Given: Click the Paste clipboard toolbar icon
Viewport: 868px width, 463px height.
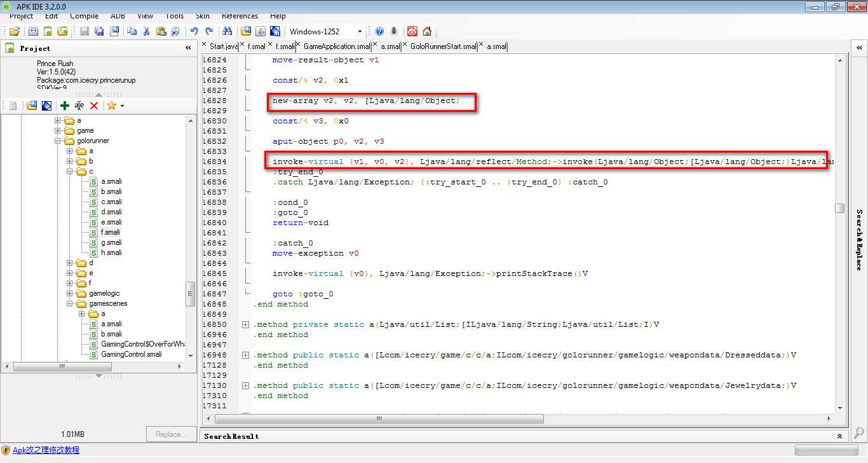Looking at the screenshot, I should tap(161, 31).
